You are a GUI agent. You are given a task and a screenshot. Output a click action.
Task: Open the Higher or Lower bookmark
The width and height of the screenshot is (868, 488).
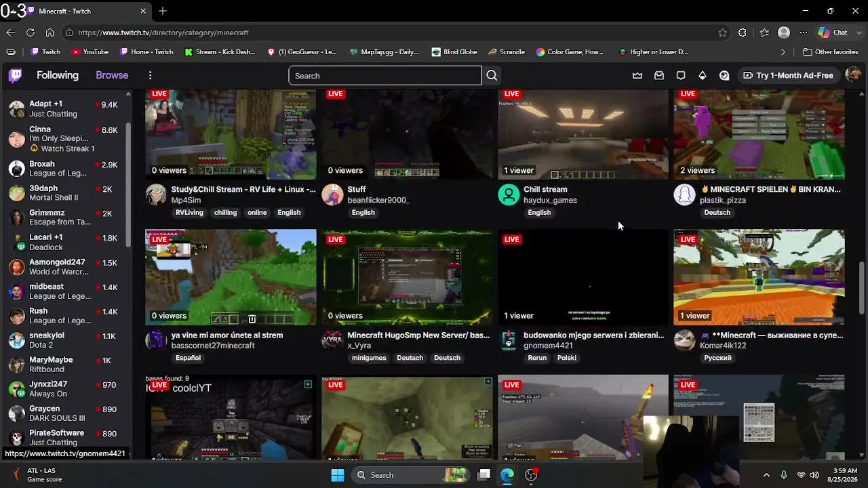pyautogui.click(x=653, y=52)
